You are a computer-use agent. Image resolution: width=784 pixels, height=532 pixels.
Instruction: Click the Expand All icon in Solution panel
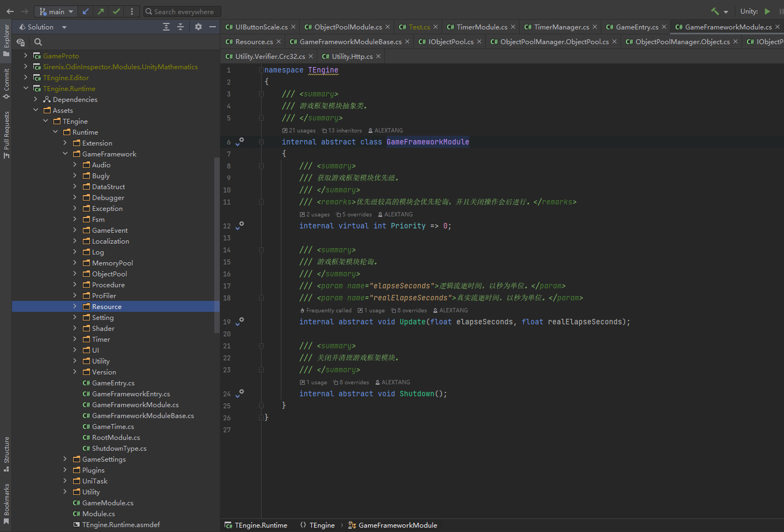[x=166, y=27]
